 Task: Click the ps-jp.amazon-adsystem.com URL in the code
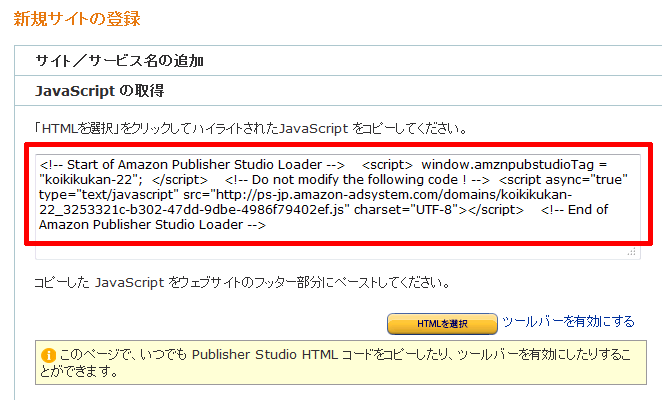[305, 202]
